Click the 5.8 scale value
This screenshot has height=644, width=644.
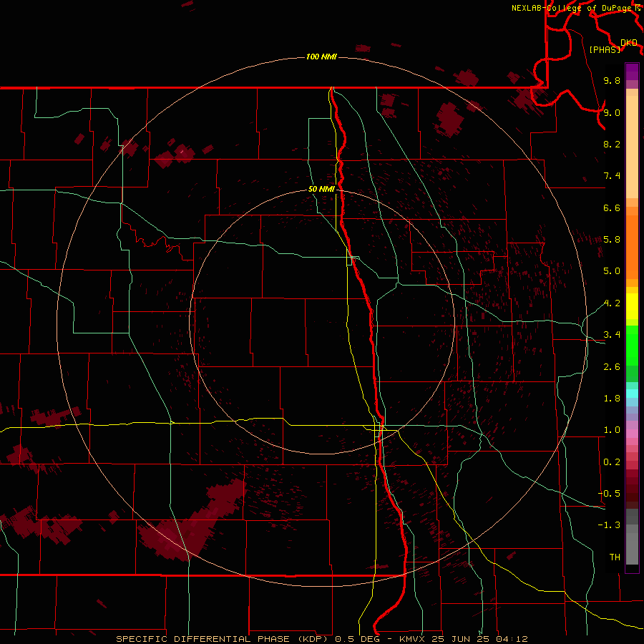point(612,240)
